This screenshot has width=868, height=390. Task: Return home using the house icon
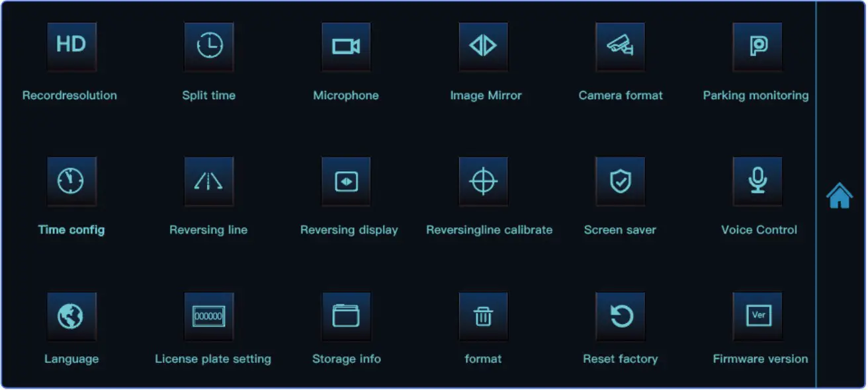[841, 196]
